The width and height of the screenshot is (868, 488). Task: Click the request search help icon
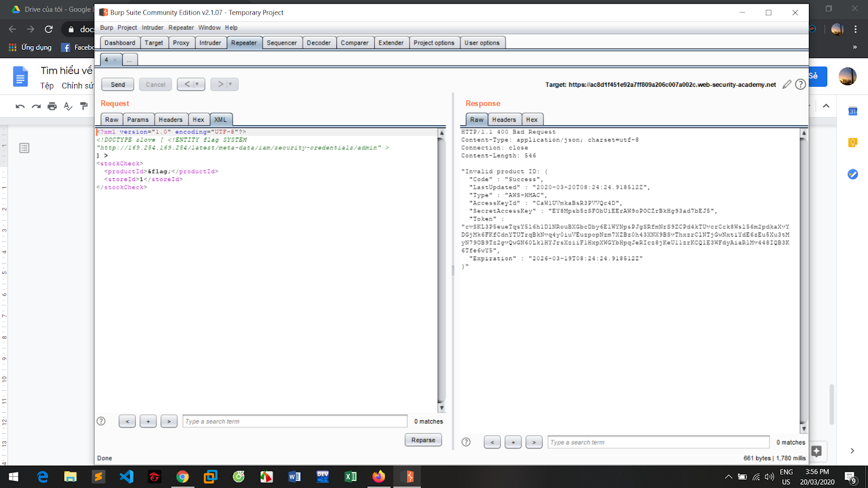tap(101, 421)
